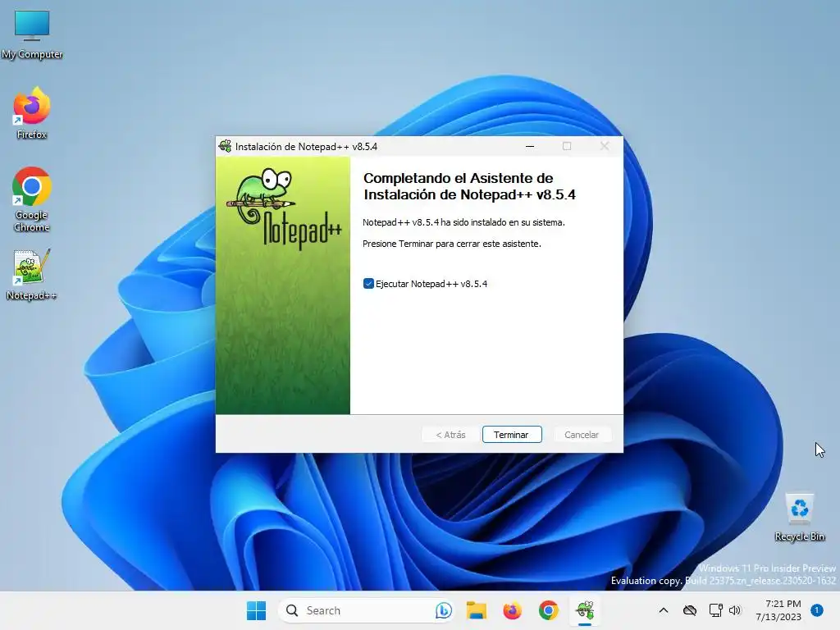Click the Notepad++ installer title bar icon
Screen dimensions: 840x630
(x=225, y=146)
